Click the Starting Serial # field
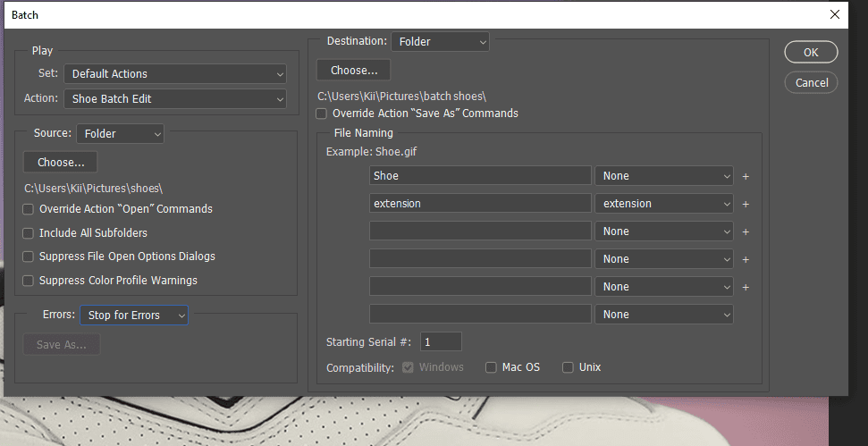Screen dimensions: 868x446 pyautogui.click(x=441, y=342)
